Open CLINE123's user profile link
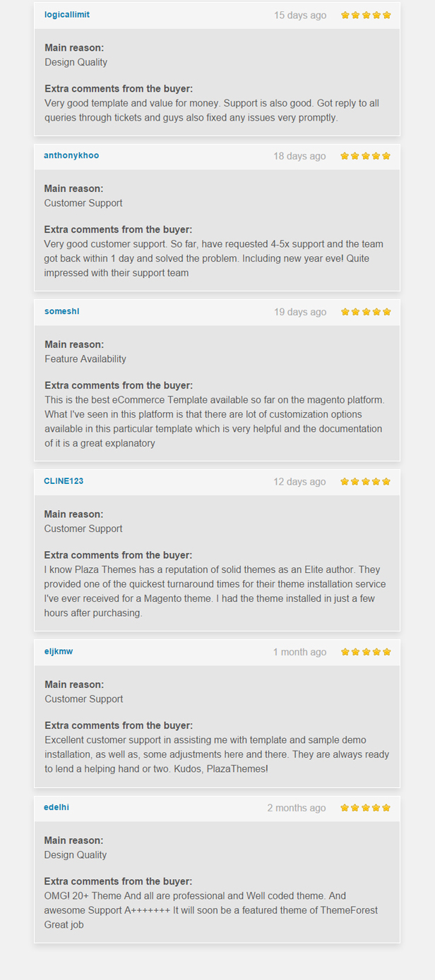The image size is (435, 980). [x=64, y=481]
